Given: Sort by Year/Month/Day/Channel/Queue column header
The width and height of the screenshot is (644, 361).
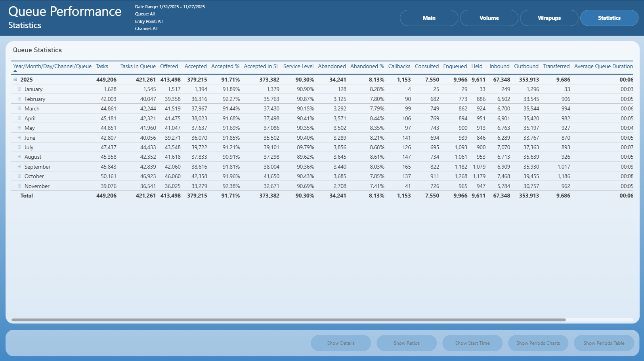Looking at the screenshot, I should click(52, 66).
